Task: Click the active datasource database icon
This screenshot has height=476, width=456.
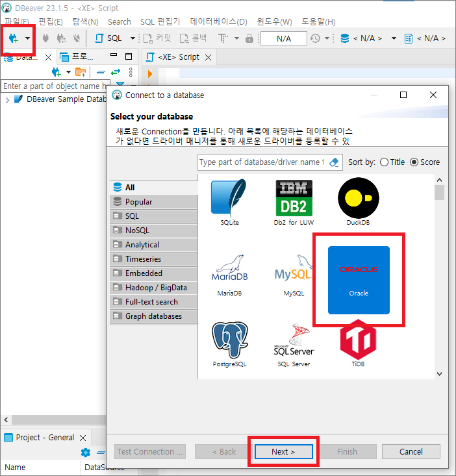Action: (x=345, y=38)
